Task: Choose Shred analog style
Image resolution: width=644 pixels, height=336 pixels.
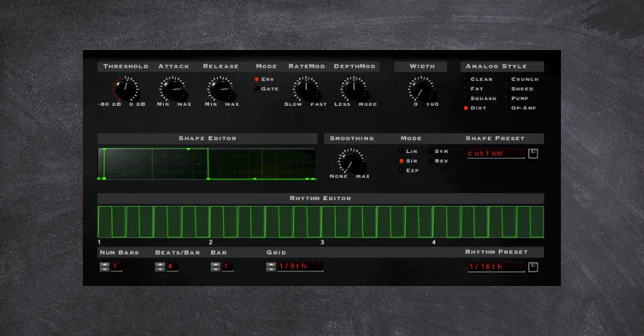Action: pos(519,89)
